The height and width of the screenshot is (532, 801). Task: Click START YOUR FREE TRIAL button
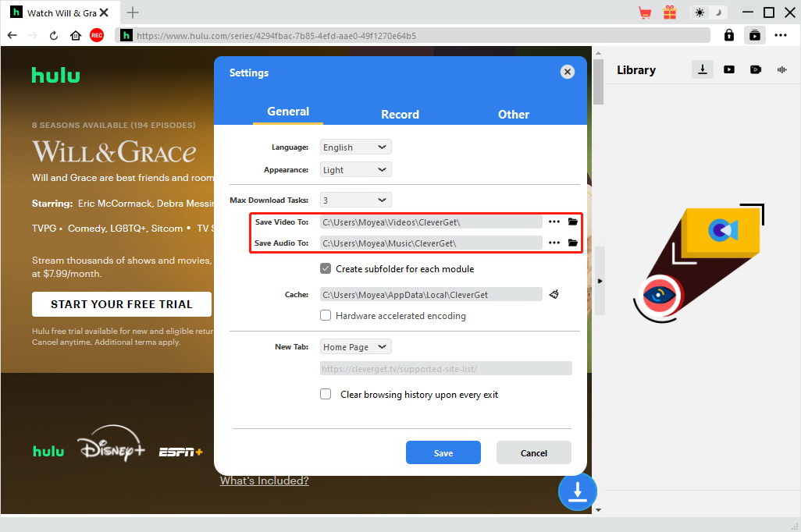coord(121,303)
